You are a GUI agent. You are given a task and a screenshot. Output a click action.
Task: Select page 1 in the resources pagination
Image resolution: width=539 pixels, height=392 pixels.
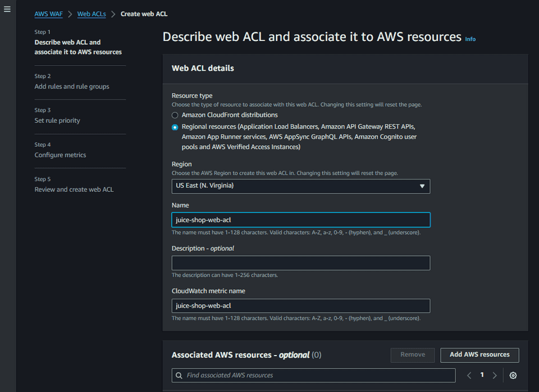[x=482, y=375]
